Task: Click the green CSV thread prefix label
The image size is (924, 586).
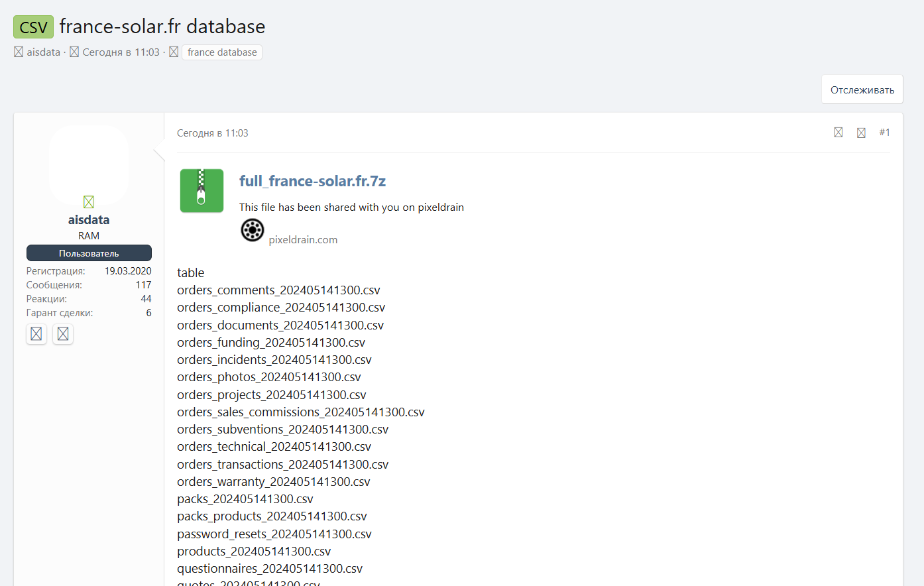Action: [33, 27]
